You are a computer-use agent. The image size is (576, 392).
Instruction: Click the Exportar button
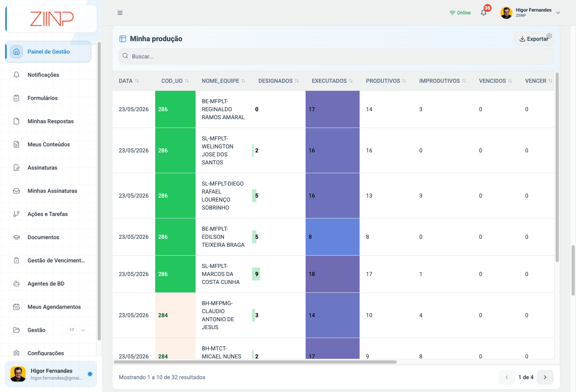534,39
